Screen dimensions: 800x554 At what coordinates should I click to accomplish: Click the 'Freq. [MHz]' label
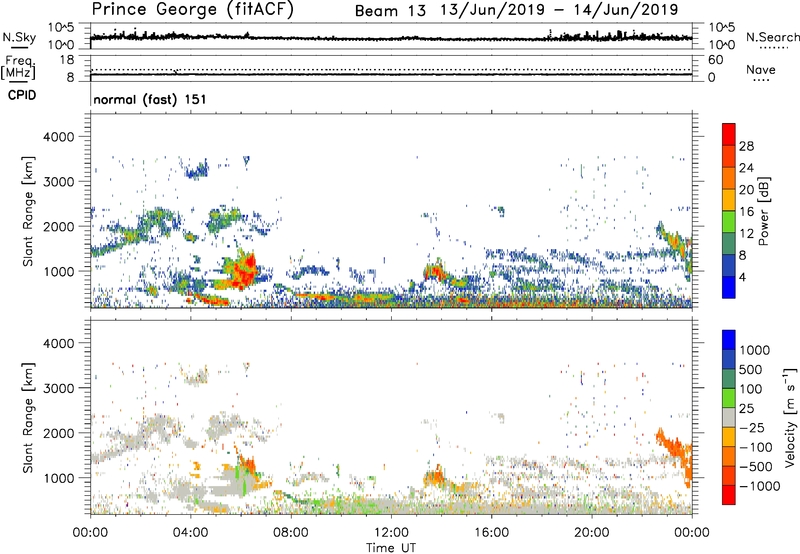tap(20, 67)
